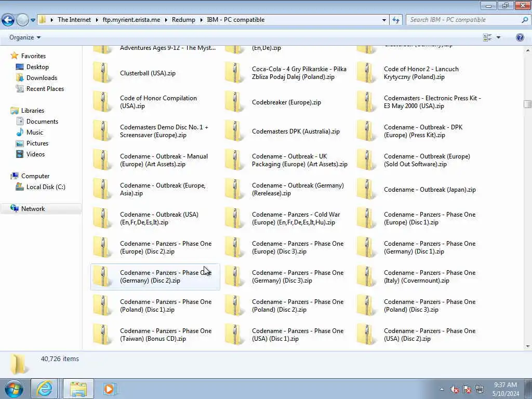Select Panzers - Phase One (USA) (Disc 2).zip

(x=430, y=335)
